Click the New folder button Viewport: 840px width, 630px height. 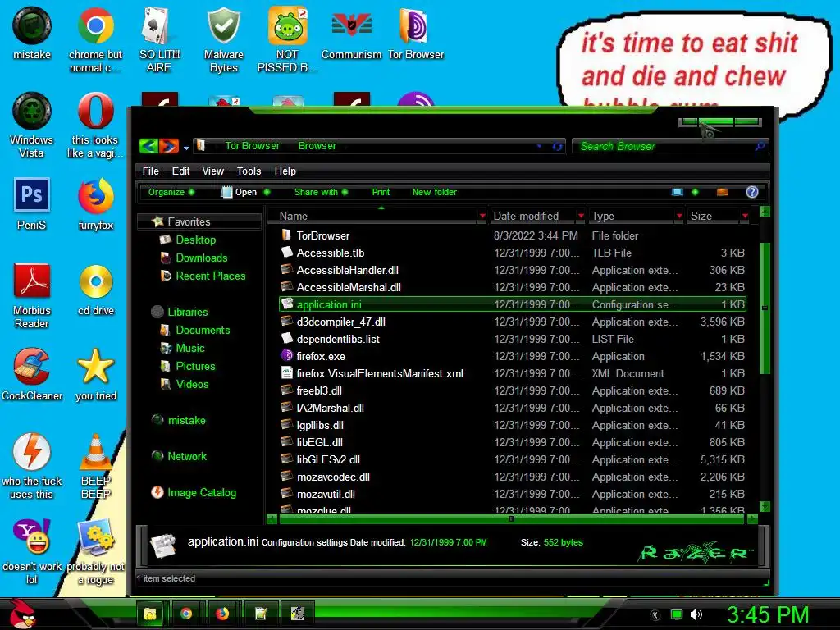pyautogui.click(x=435, y=192)
